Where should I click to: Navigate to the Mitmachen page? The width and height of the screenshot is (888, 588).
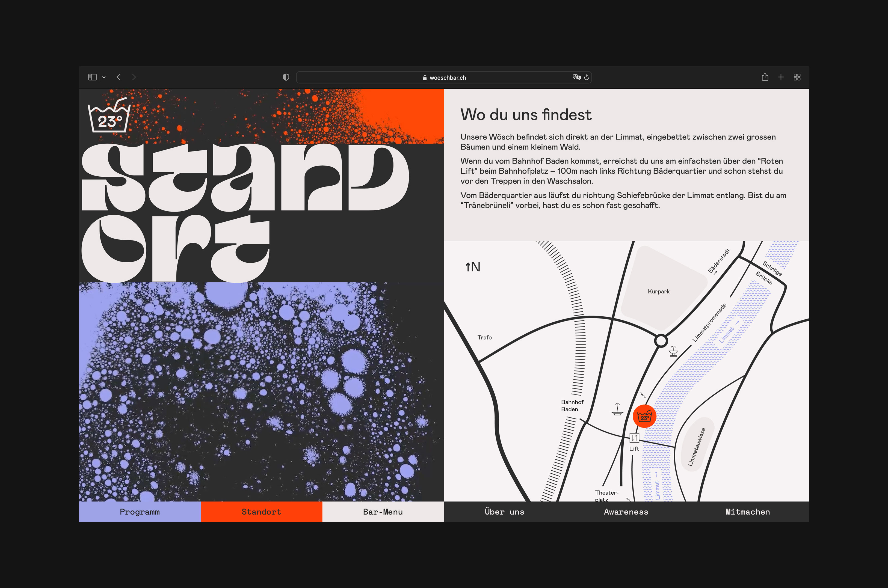tap(747, 512)
